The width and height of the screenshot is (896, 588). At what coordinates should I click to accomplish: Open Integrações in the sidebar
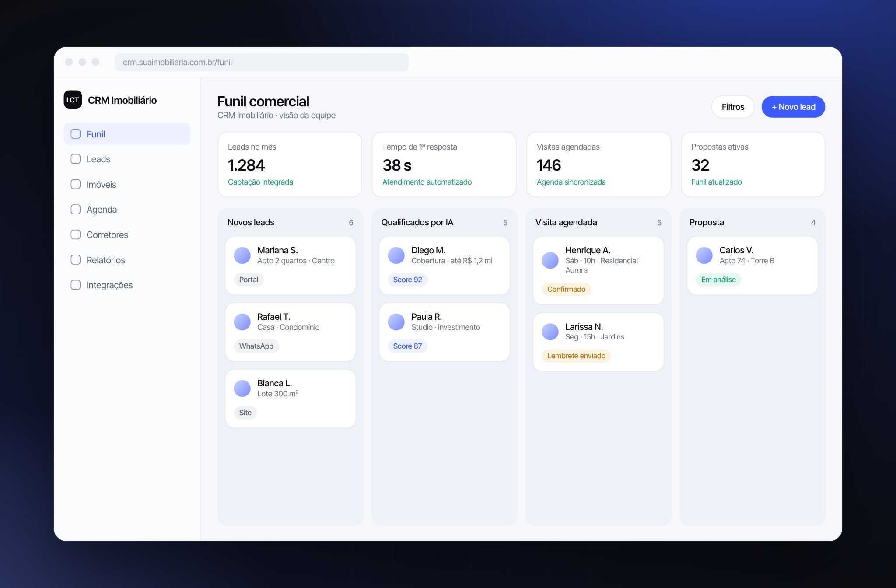pos(127,285)
